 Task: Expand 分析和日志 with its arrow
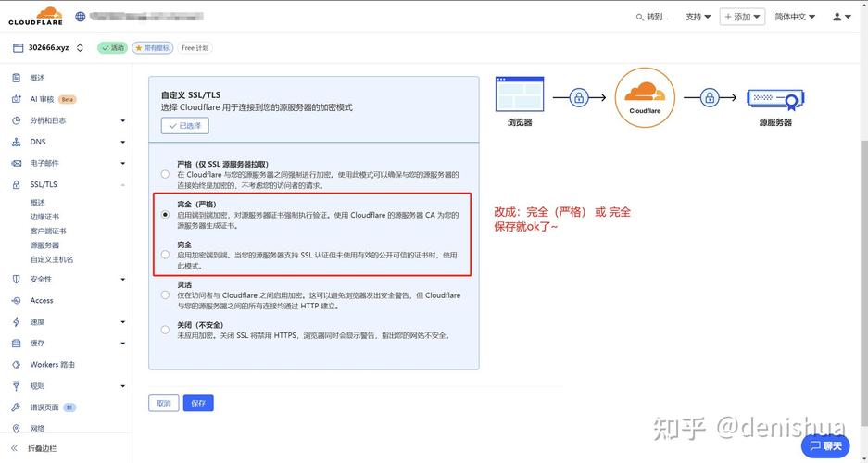(123, 120)
